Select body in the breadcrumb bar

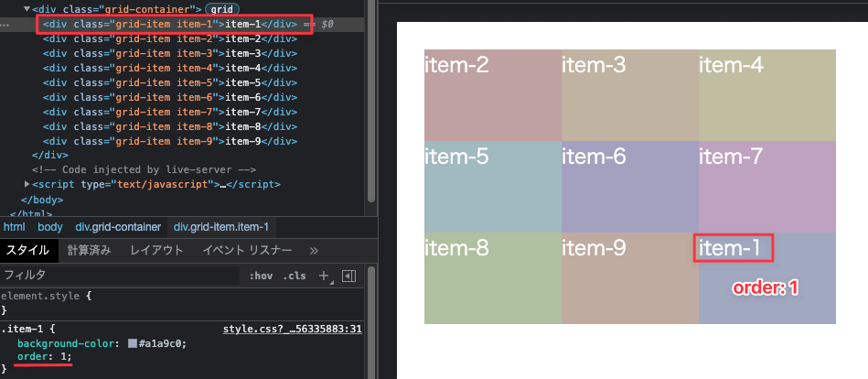point(49,227)
